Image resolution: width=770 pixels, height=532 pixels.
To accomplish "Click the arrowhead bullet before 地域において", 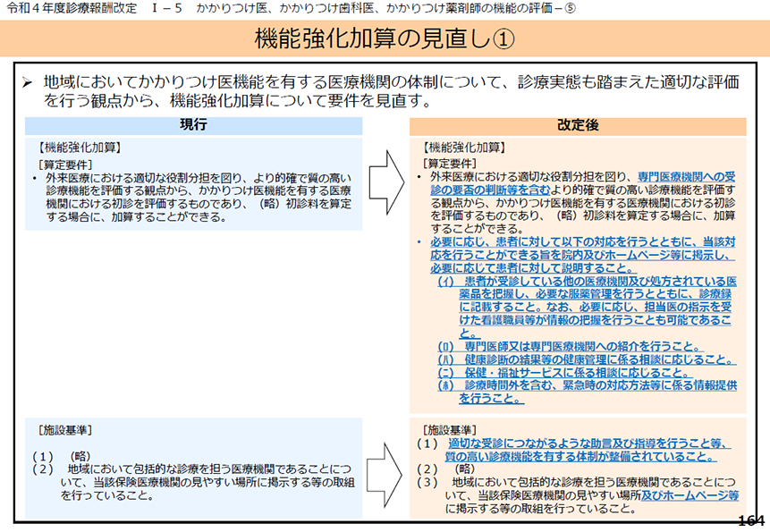I will pos(27,82).
